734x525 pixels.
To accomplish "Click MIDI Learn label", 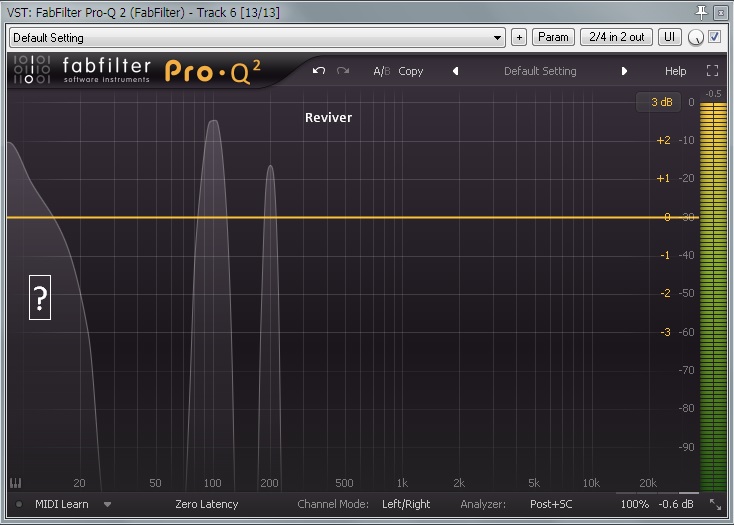I will 61,504.
